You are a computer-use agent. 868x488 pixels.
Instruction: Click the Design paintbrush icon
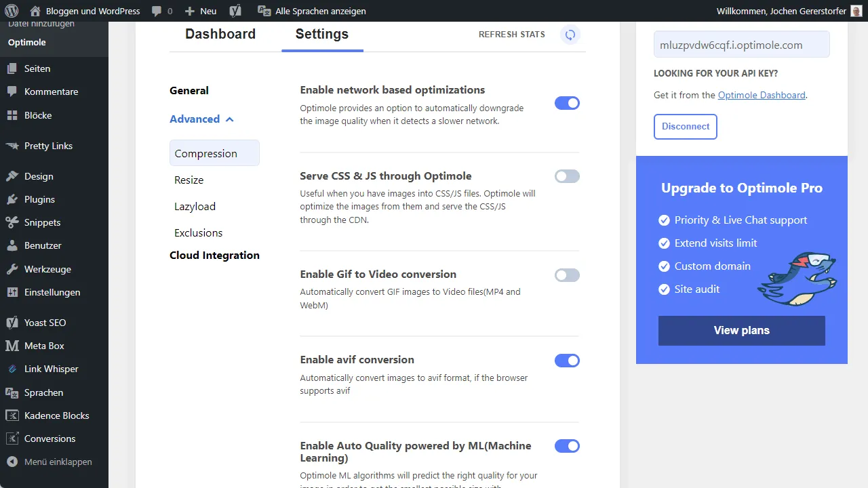point(12,176)
